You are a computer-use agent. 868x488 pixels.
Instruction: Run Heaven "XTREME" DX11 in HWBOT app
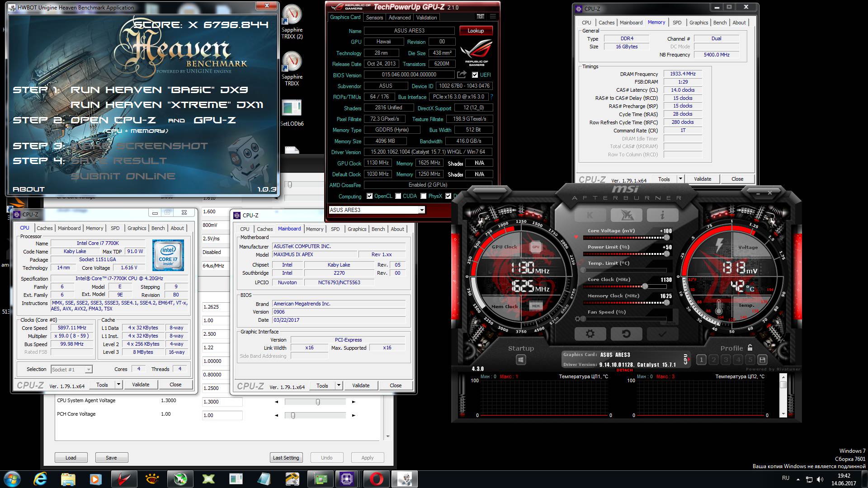(x=167, y=105)
